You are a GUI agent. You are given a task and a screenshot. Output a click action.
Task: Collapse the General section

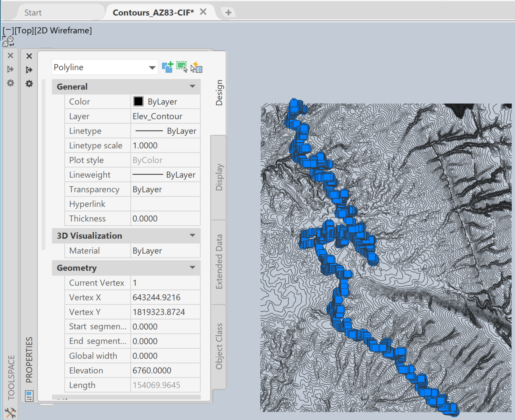[x=192, y=86]
